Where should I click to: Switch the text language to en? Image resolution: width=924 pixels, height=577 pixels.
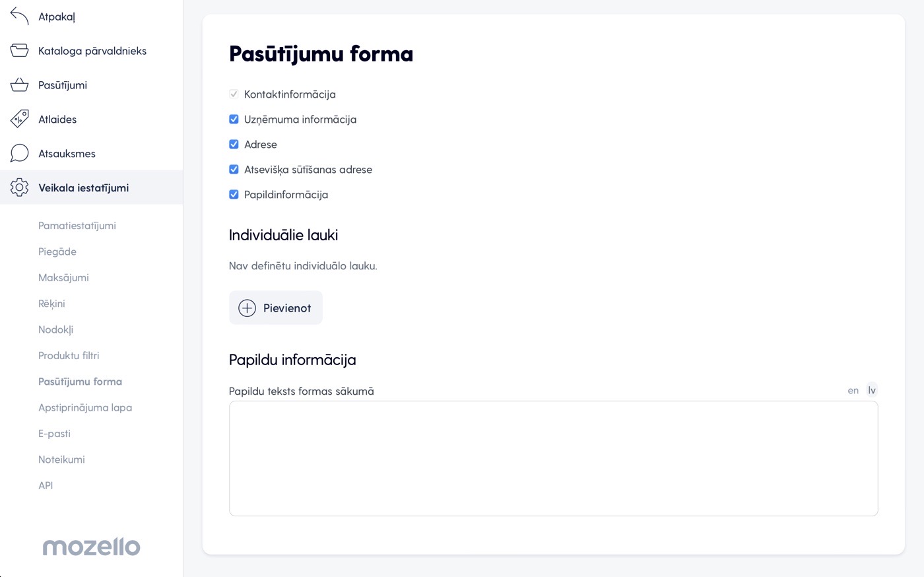[853, 390]
